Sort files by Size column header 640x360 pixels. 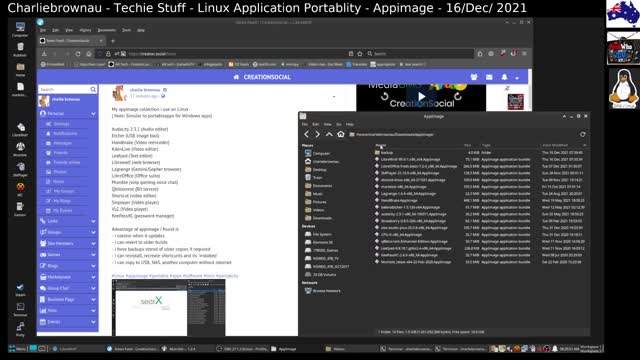[467, 145]
